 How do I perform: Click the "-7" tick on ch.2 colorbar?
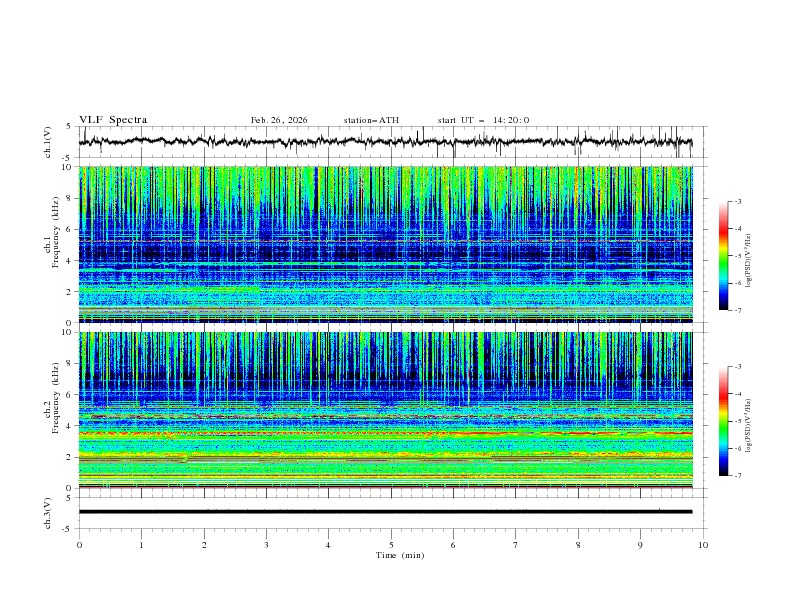737,476
